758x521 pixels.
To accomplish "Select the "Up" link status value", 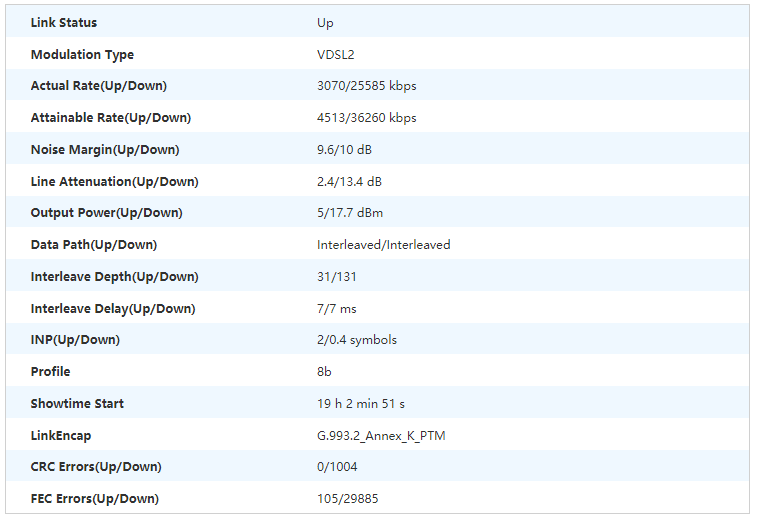I will tap(325, 23).
